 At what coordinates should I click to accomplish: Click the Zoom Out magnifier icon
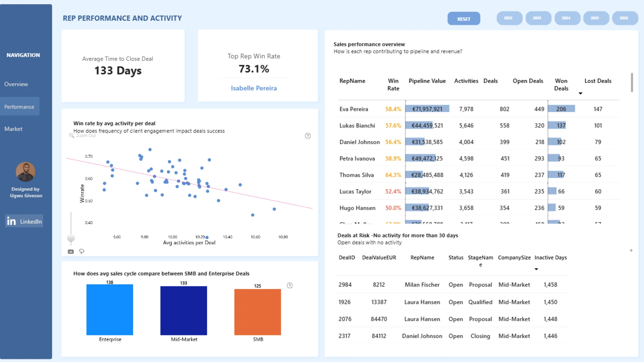coord(71,135)
